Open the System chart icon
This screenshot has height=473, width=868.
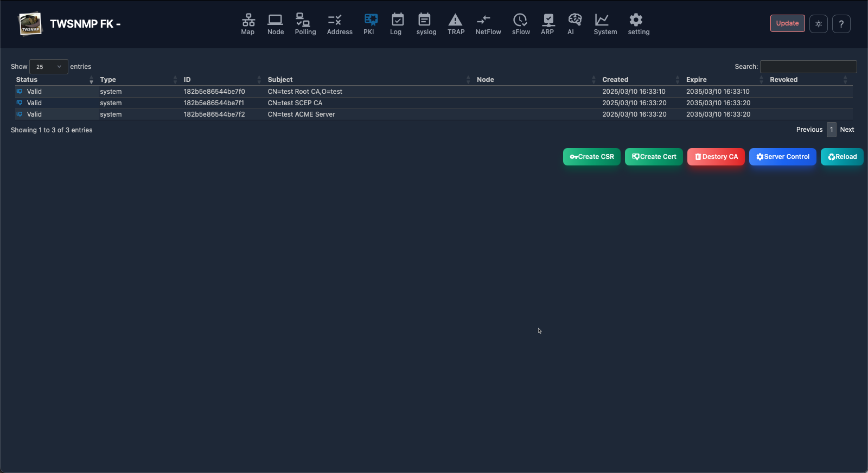pyautogui.click(x=602, y=20)
